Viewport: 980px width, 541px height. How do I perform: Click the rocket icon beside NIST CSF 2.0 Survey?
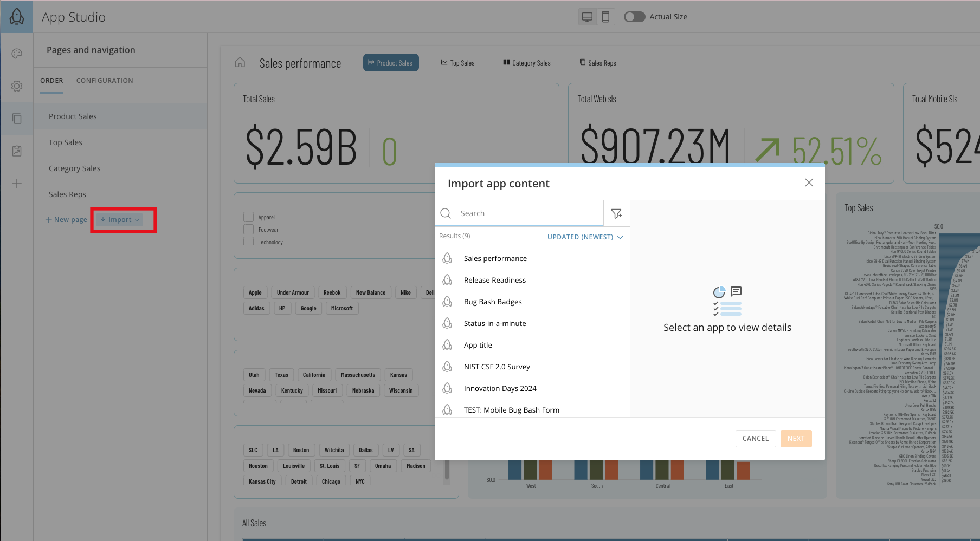tap(447, 367)
